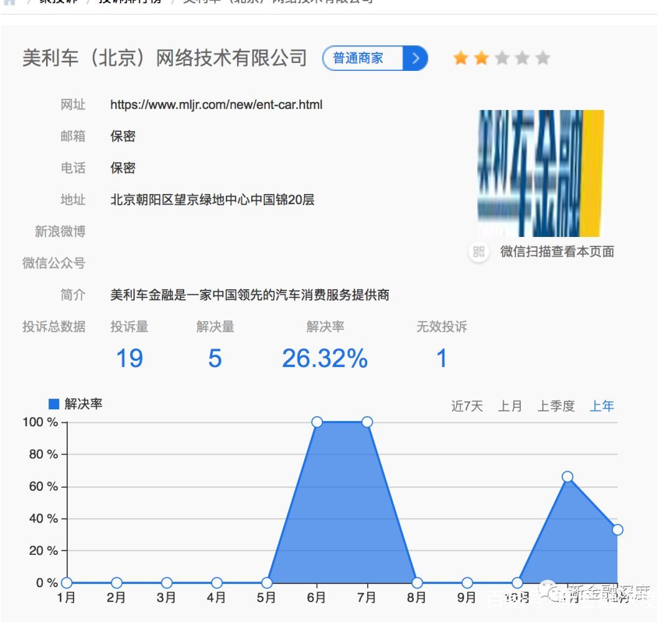Click the 聚投诉 breadcrumb link
This screenshot has height=622, width=672.
(59, 1)
